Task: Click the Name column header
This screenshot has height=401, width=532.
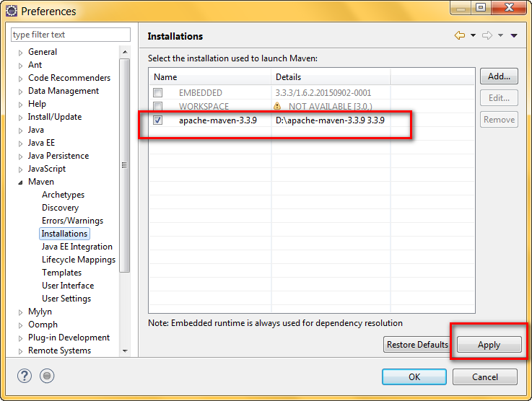Action: tap(210, 77)
